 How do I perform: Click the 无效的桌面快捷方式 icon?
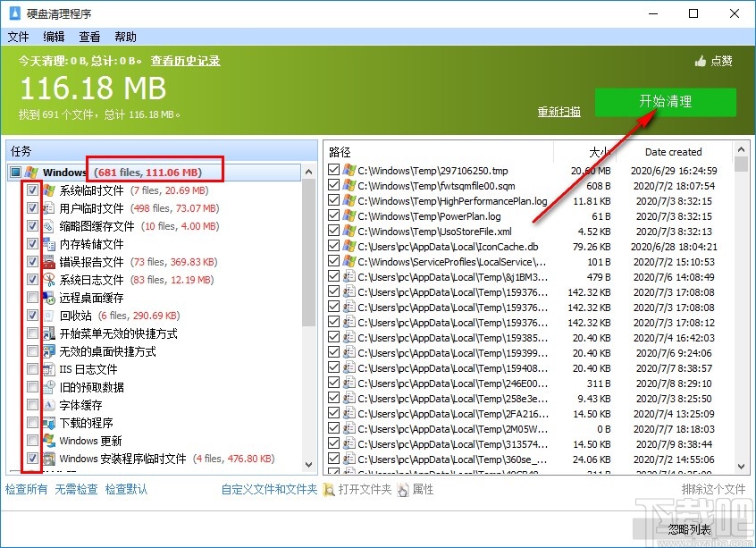click(48, 350)
